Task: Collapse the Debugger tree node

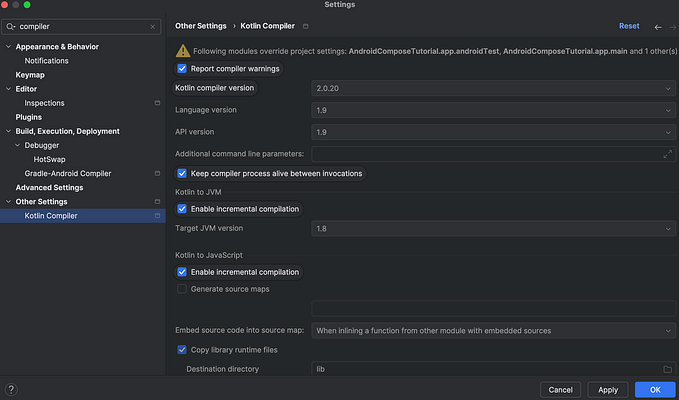Action: coord(17,145)
